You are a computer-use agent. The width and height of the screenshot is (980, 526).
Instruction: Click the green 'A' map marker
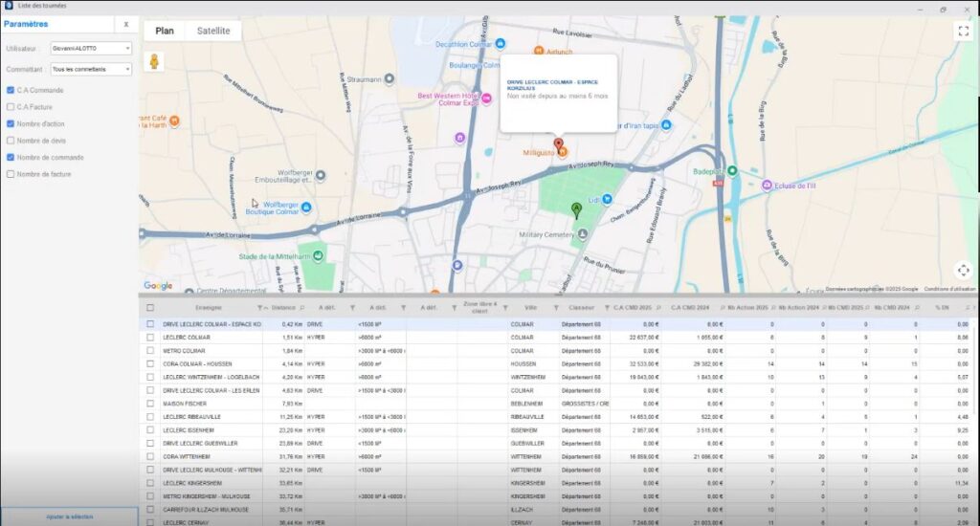click(576, 209)
